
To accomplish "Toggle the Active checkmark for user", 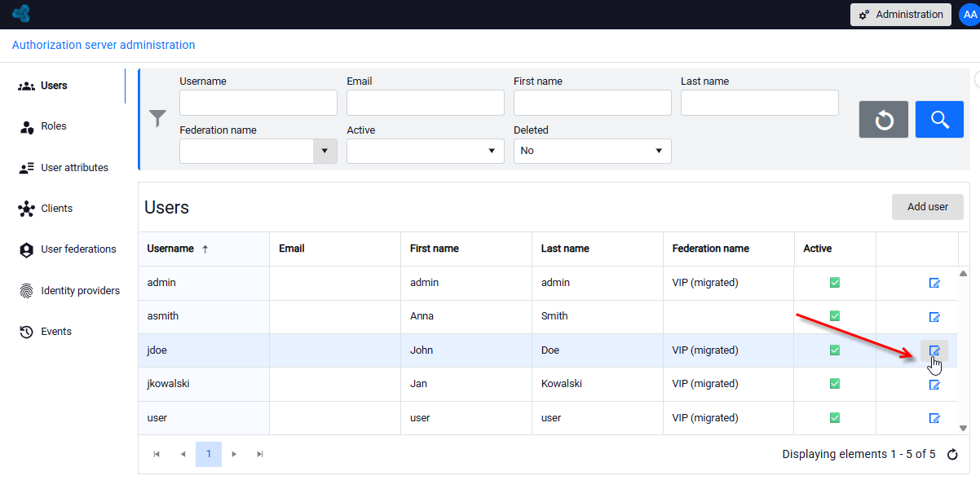I will pyautogui.click(x=834, y=418).
